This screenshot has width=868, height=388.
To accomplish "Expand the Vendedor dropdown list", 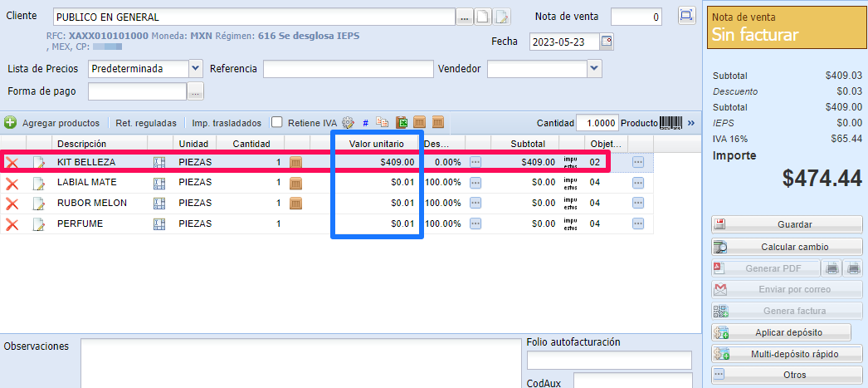I will 594,68.
